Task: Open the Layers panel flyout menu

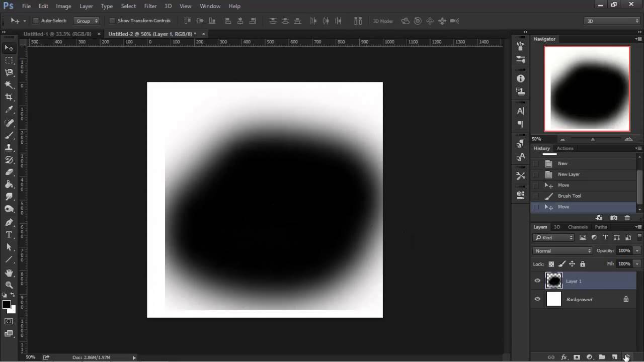Action: click(638, 227)
